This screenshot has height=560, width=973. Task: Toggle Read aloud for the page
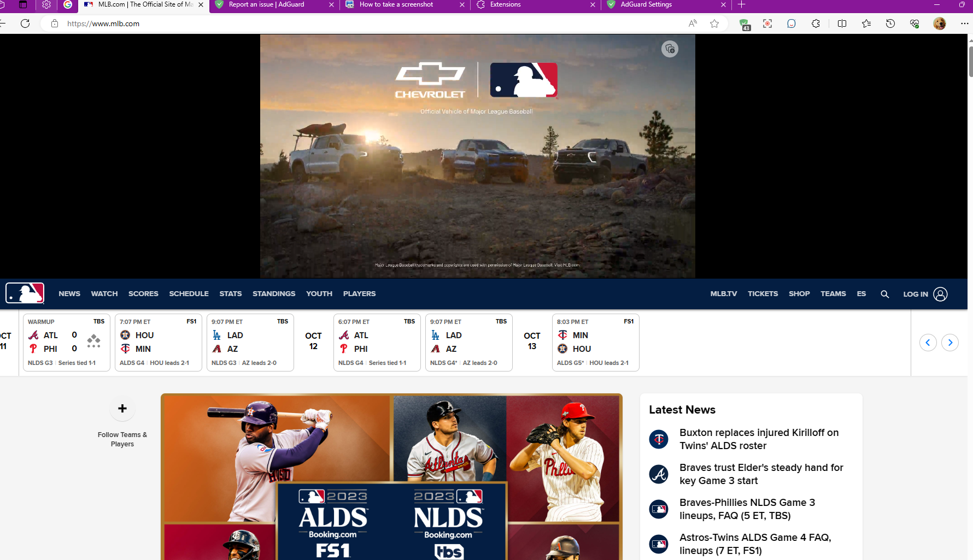(691, 23)
